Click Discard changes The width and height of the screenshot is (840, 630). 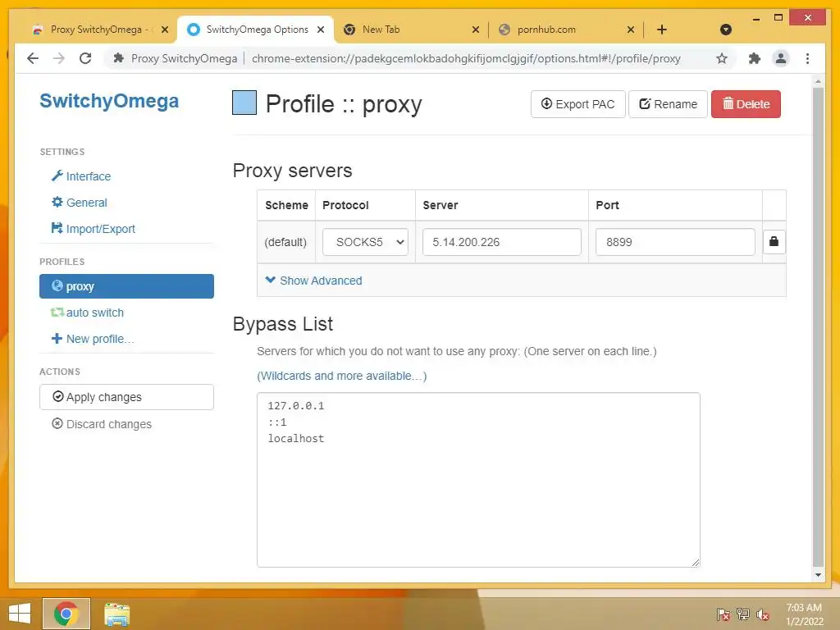click(x=102, y=424)
